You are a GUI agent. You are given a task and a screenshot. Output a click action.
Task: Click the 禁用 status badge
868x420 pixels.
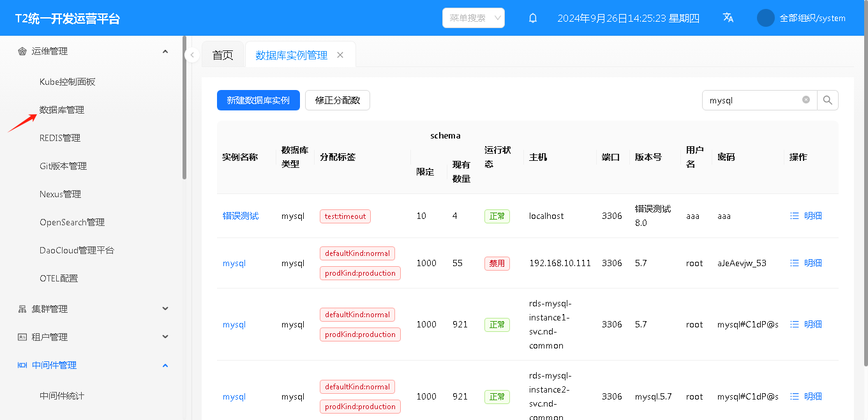tap(497, 263)
